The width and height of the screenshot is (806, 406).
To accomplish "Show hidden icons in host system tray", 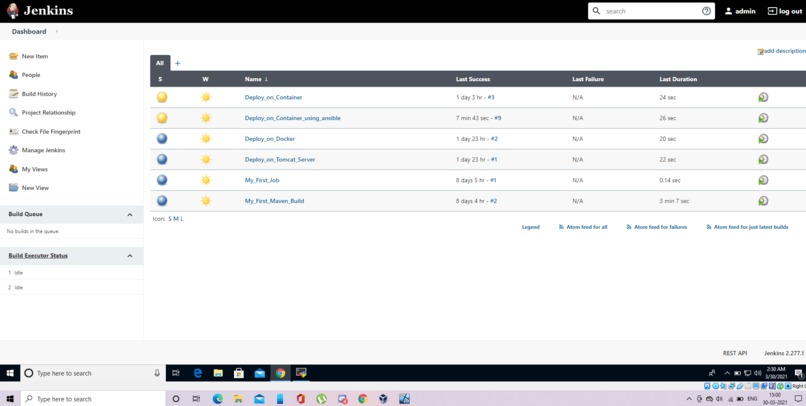I will [x=689, y=399].
